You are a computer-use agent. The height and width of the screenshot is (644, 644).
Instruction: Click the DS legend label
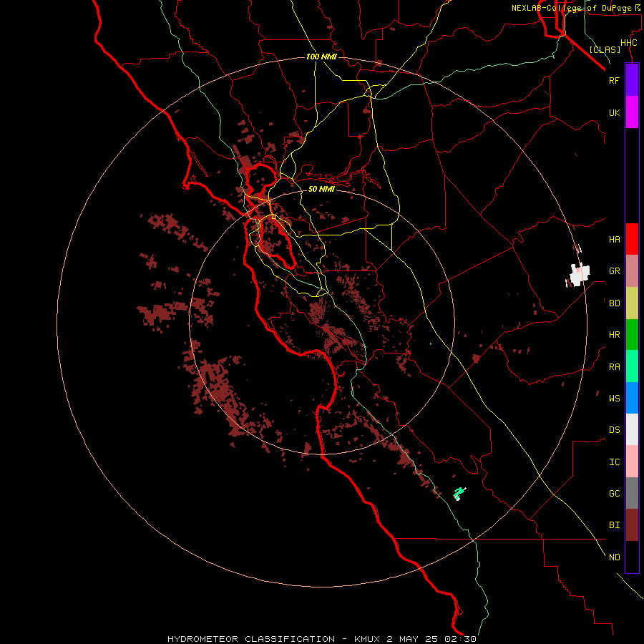point(614,430)
